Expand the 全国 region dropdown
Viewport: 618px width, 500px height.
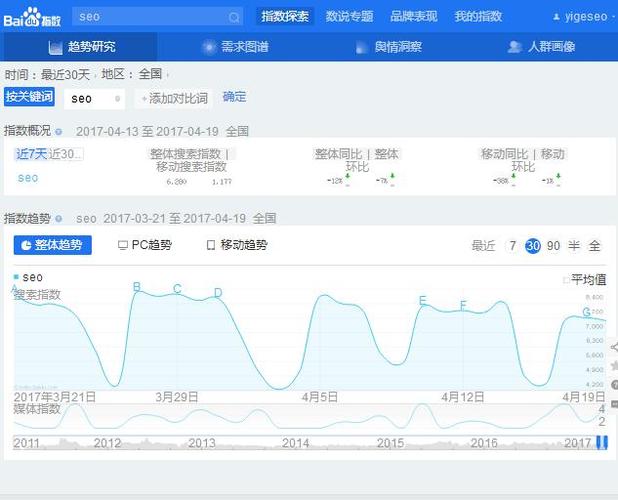(154, 74)
